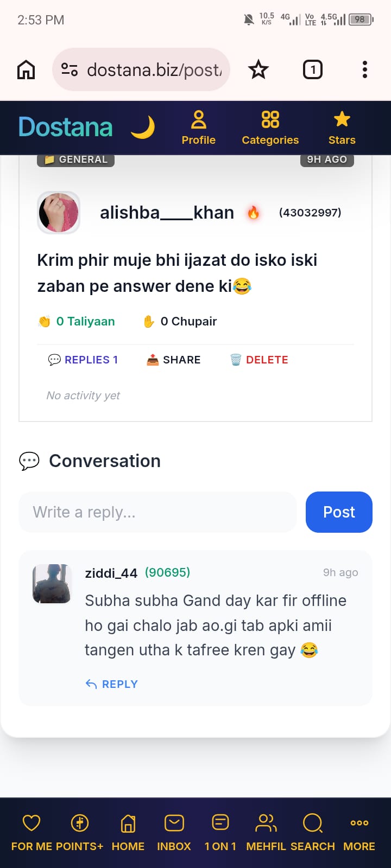
Task: Expand the Replies 1 thread
Action: coord(83,360)
